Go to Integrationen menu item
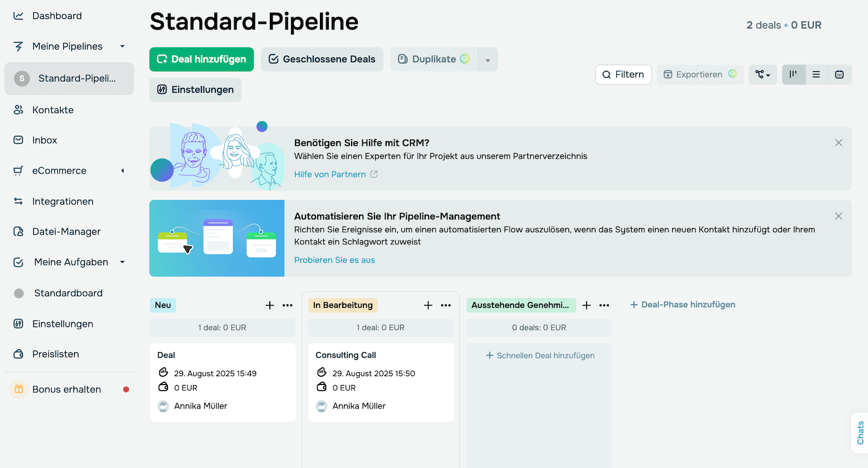 63,201
